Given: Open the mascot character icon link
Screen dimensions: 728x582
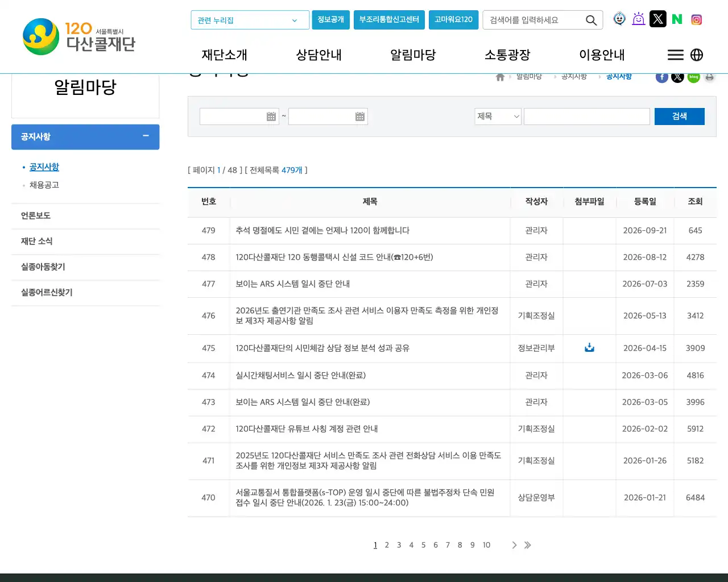Looking at the screenshot, I should (x=619, y=19).
